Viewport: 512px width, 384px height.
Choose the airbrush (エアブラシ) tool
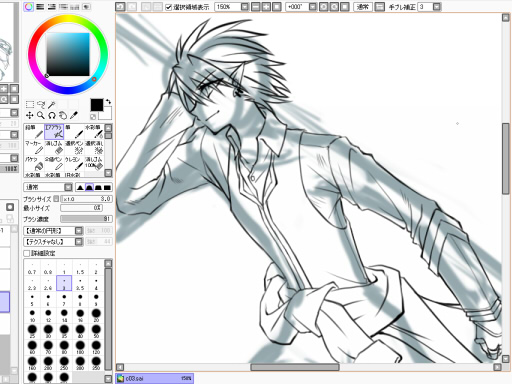(54, 132)
